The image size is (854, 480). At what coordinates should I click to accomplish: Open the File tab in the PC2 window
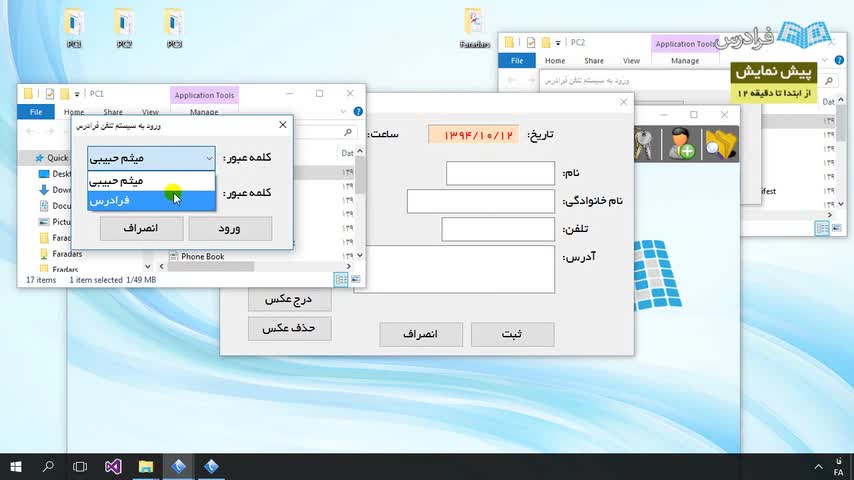point(517,60)
